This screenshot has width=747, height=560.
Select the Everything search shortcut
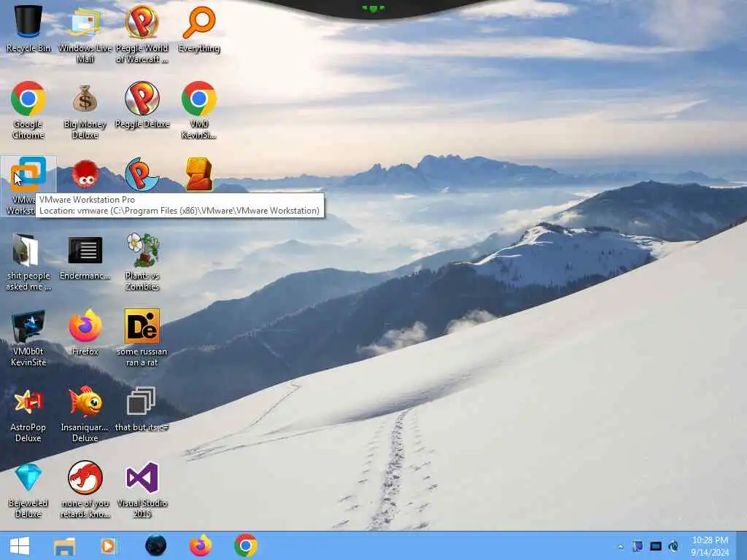click(199, 28)
